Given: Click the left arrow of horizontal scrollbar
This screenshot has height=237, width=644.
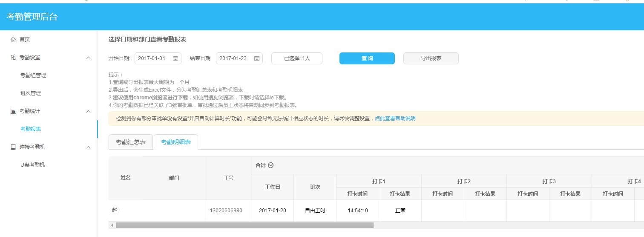Looking at the screenshot, I should tap(112, 225).
